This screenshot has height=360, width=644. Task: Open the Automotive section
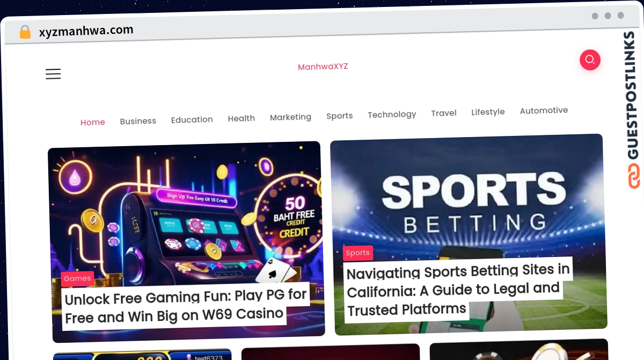(x=544, y=110)
